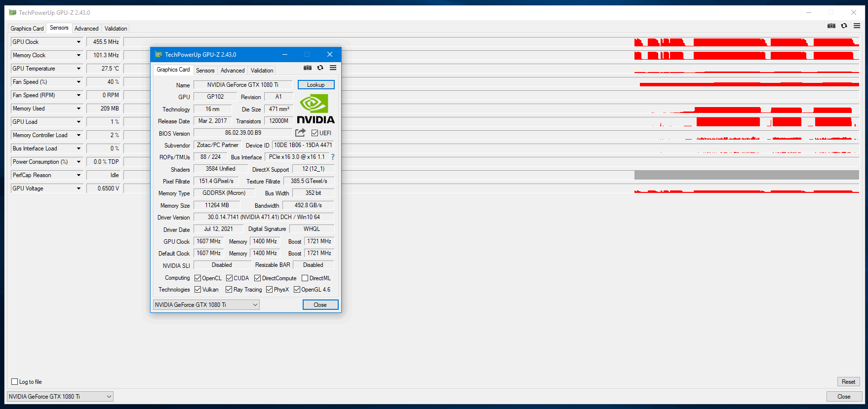Click the Name field showing NVIDIA GeForce GTX 1080 Ti
The height and width of the screenshot is (409, 868).
(x=243, y=85)
